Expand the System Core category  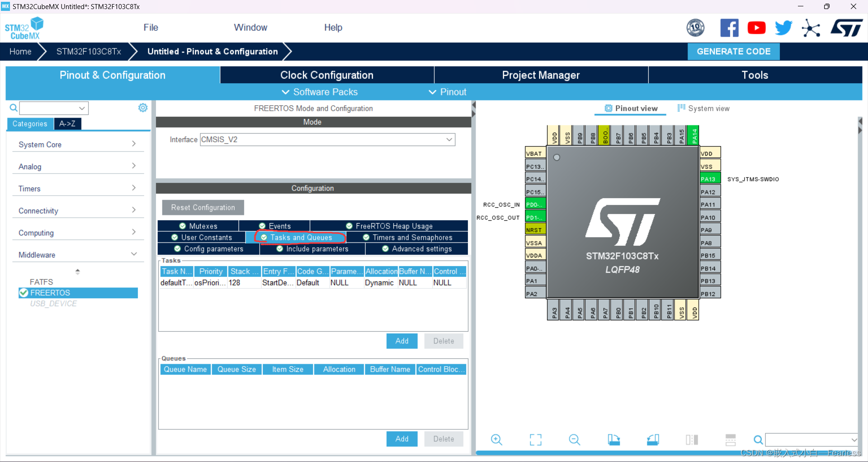(134, 143)
